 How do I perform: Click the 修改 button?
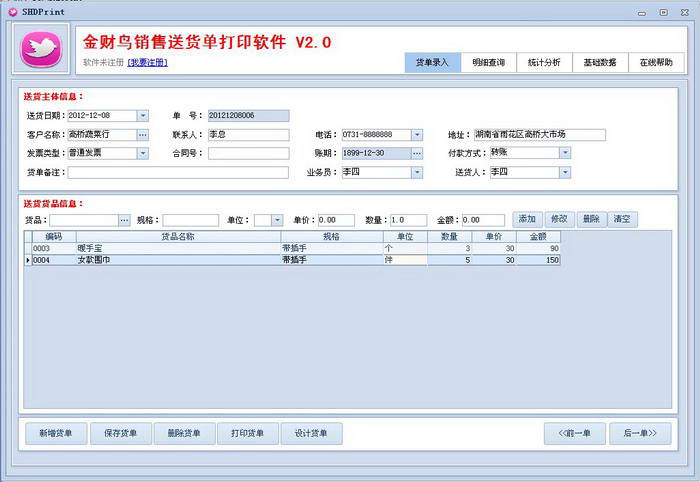click(x=559, y=219)
